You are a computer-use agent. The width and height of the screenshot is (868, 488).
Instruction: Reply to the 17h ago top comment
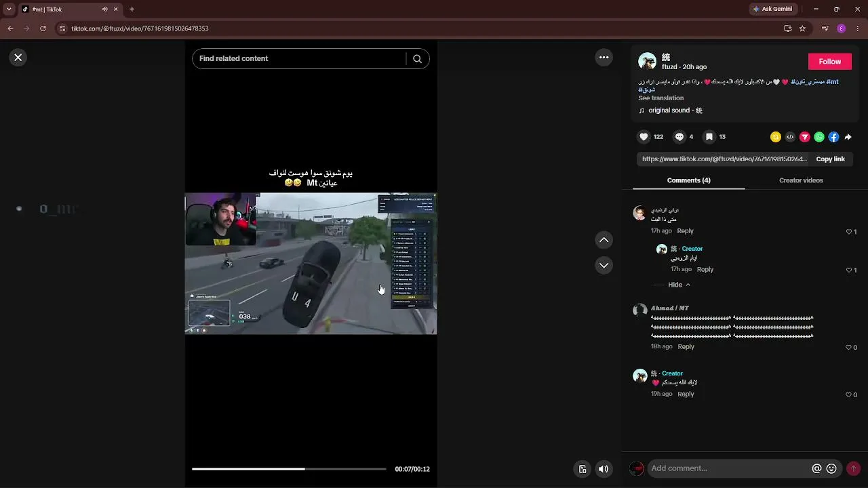[685, 231]
